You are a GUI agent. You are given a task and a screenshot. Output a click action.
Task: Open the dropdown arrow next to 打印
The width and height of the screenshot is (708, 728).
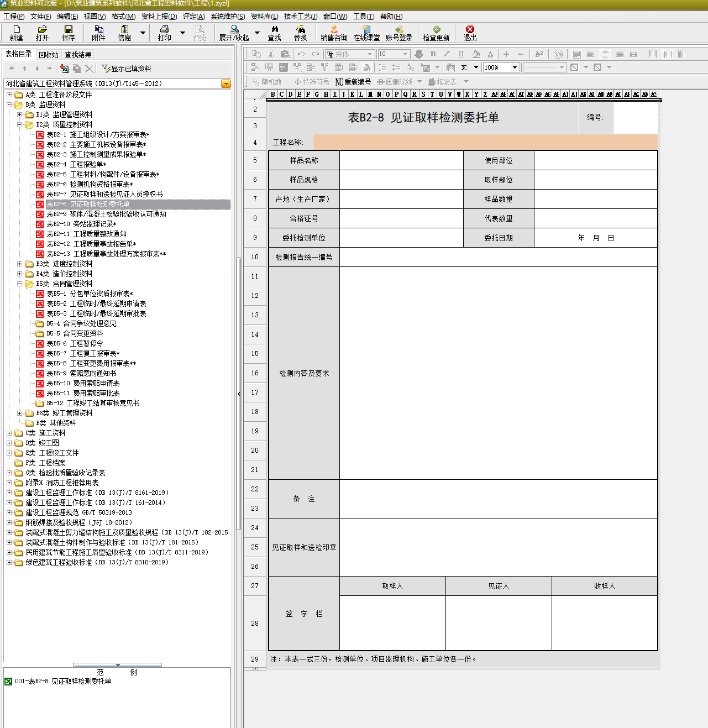(x=182, y=33)
